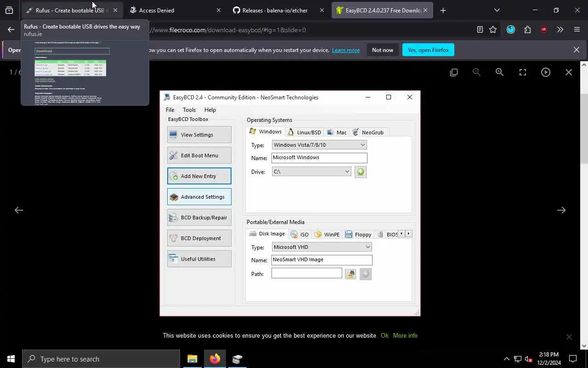588x368 pixels.
Task: Click the Not now button
Action: point(383,50)
